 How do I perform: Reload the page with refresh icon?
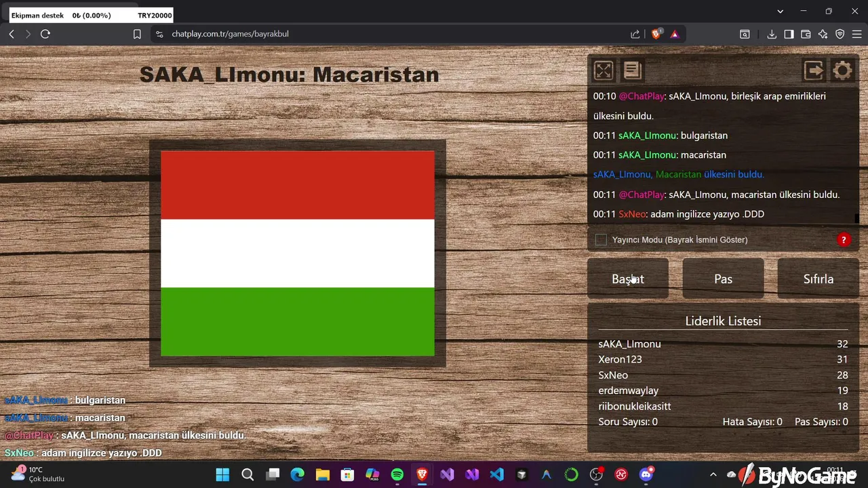pos(45,34)
